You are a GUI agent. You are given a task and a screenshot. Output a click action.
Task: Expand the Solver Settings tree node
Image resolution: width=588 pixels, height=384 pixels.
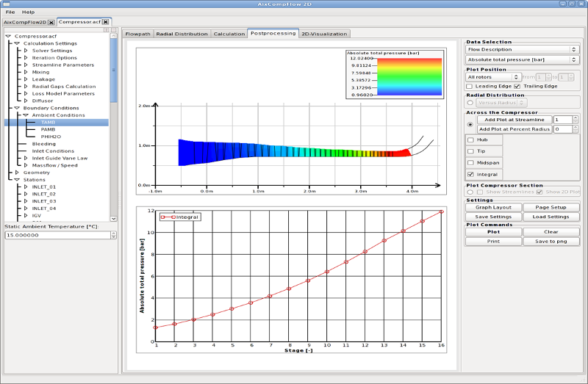pyautogui.click(x=26, y=51)
